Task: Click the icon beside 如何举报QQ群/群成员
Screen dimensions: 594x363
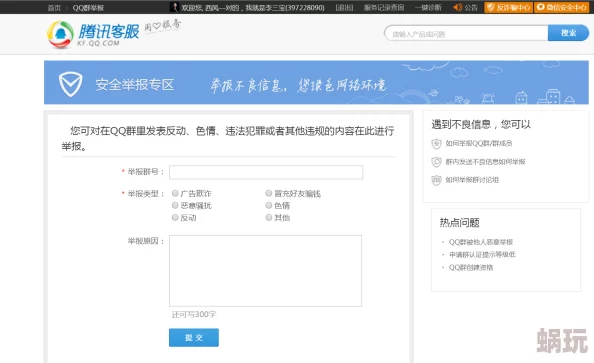Action: coord(436,144)
